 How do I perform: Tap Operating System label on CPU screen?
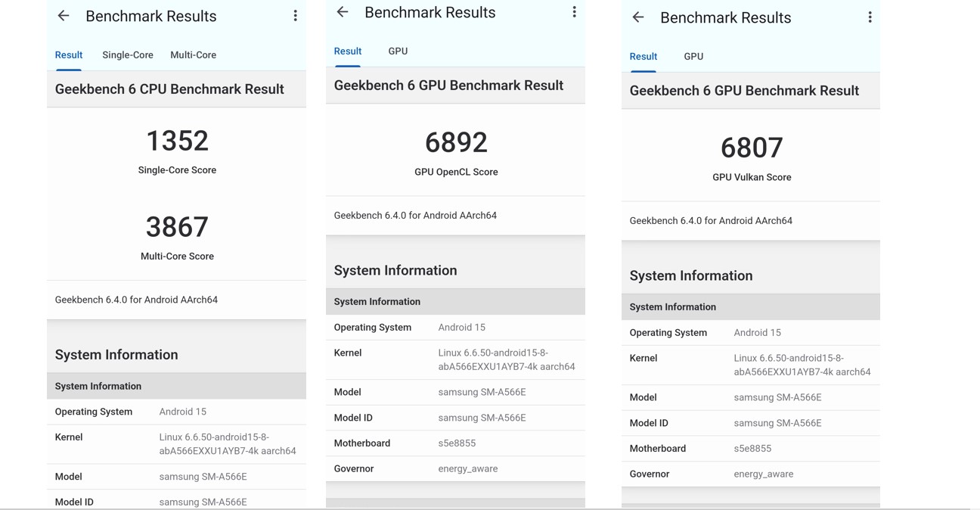(x=94, y=412)
